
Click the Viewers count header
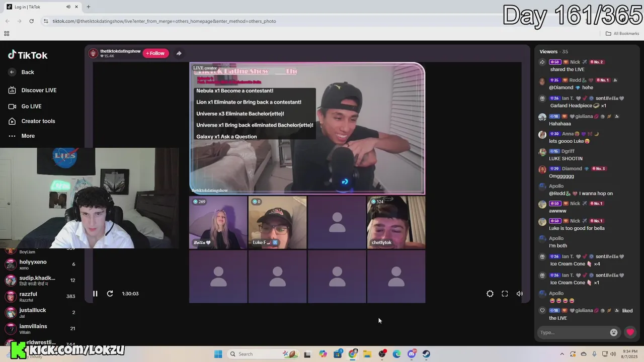(553, 52)
